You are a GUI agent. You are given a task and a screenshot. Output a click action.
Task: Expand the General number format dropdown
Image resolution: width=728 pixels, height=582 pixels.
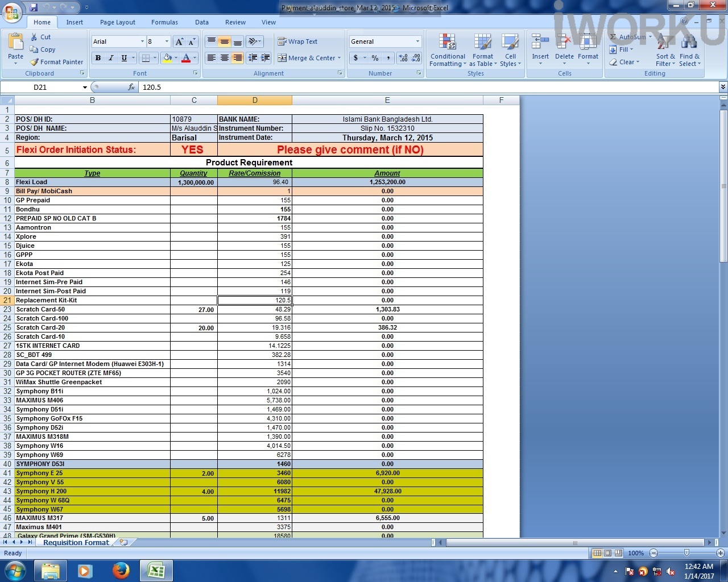417,41
